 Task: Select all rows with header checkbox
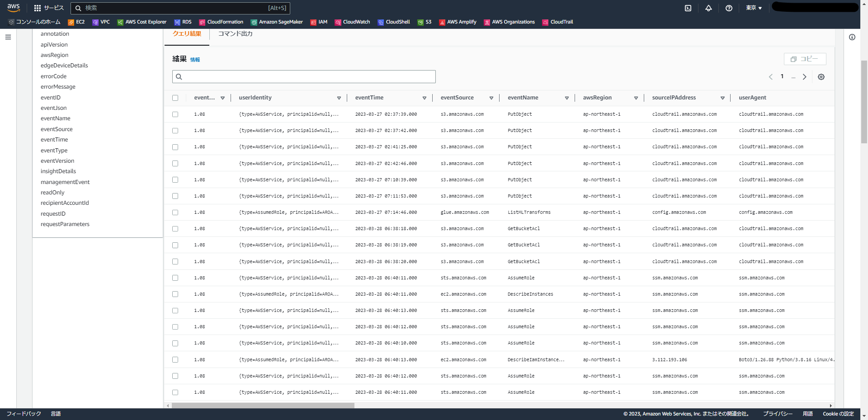pyautogui.click(x=175, y=98)
